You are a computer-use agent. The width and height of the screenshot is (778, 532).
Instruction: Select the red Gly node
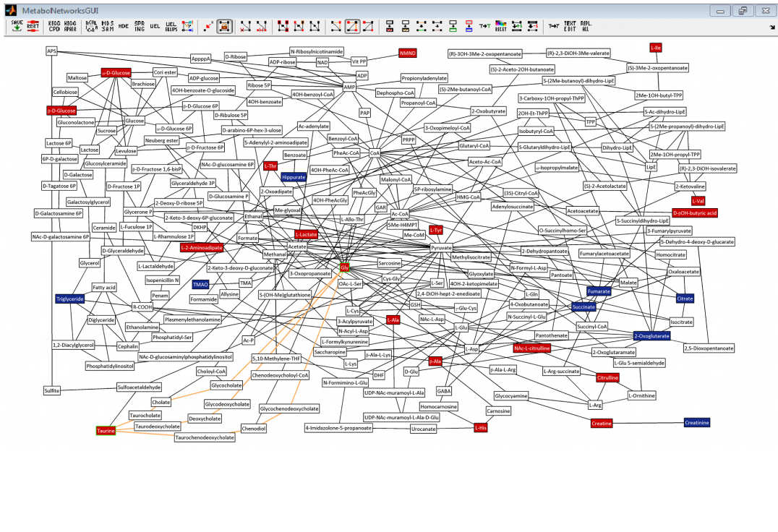point(346,268)
